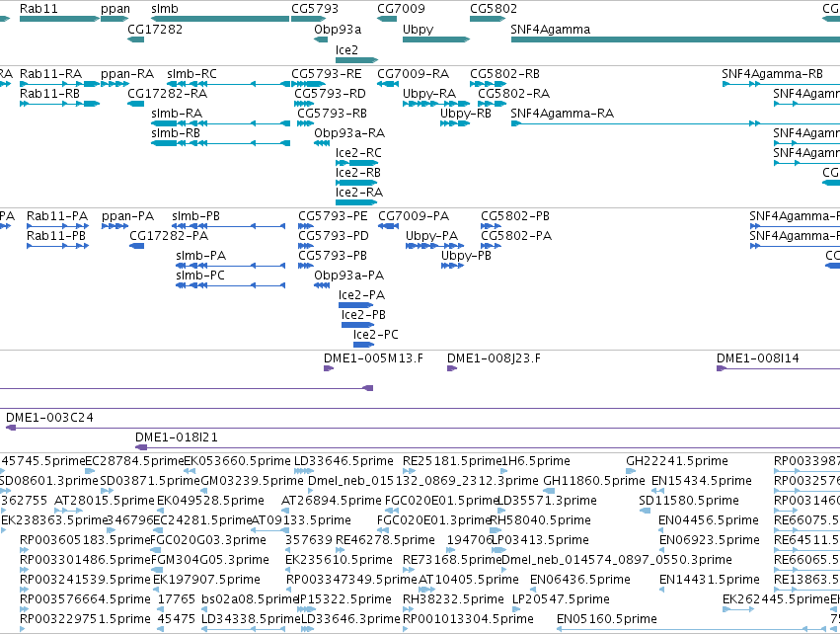
Task: Open the CG5793-PE protein
Action: [x=333, y=216]
